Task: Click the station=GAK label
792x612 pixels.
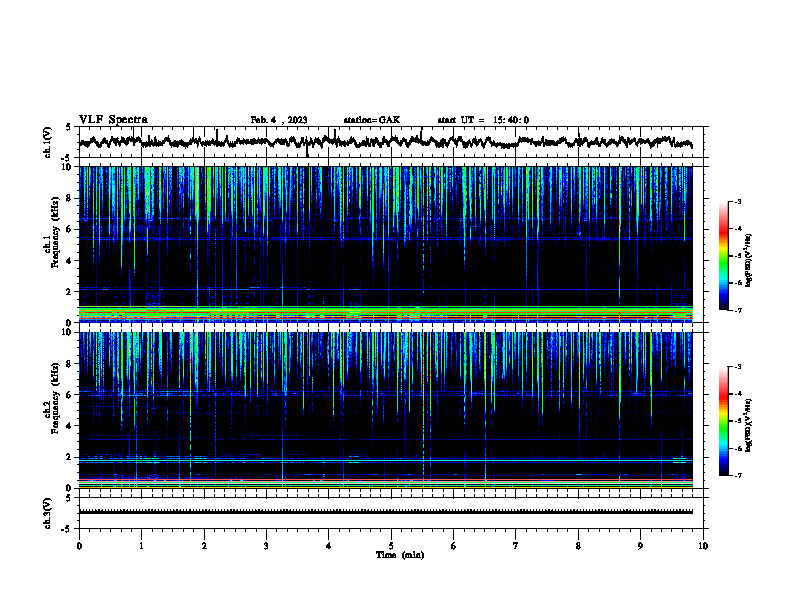Action: coord(372,120)
